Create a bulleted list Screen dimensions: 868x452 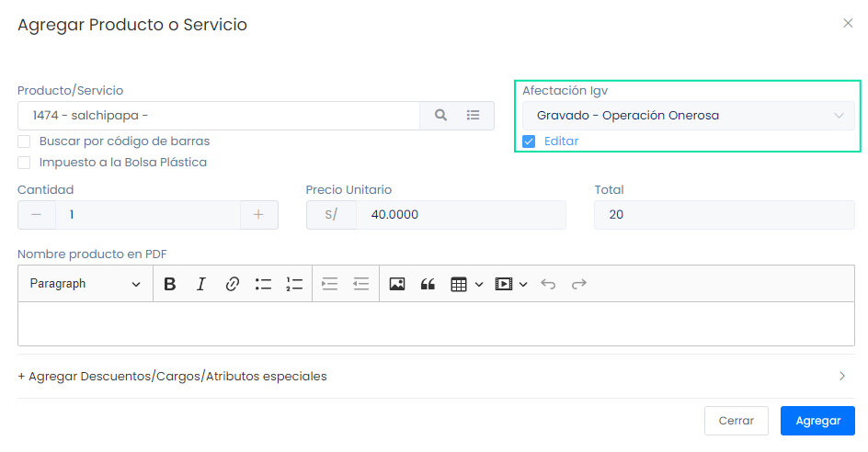263,284
